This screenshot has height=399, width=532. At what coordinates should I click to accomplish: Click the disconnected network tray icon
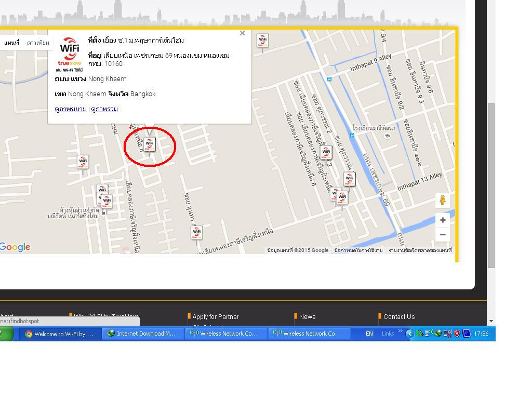pos(448,334)
